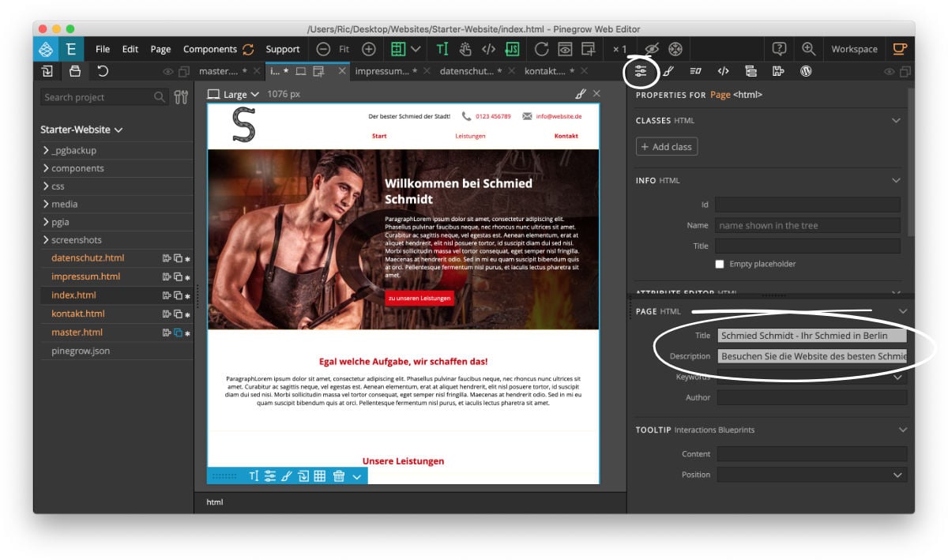The width and height of the screenshot is (948, 560).
Task: Click the Add class button
Action: tap(667, 146)
